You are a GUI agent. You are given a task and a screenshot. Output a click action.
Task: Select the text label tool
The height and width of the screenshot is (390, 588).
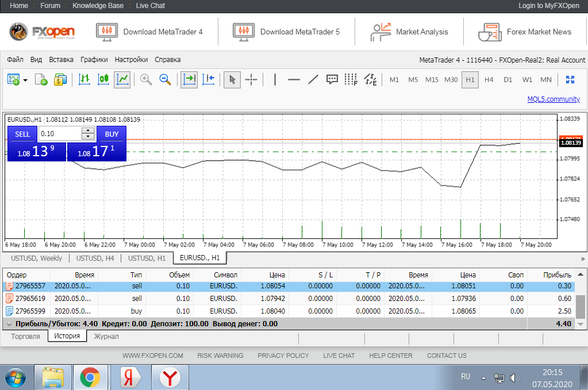(332, 79)
